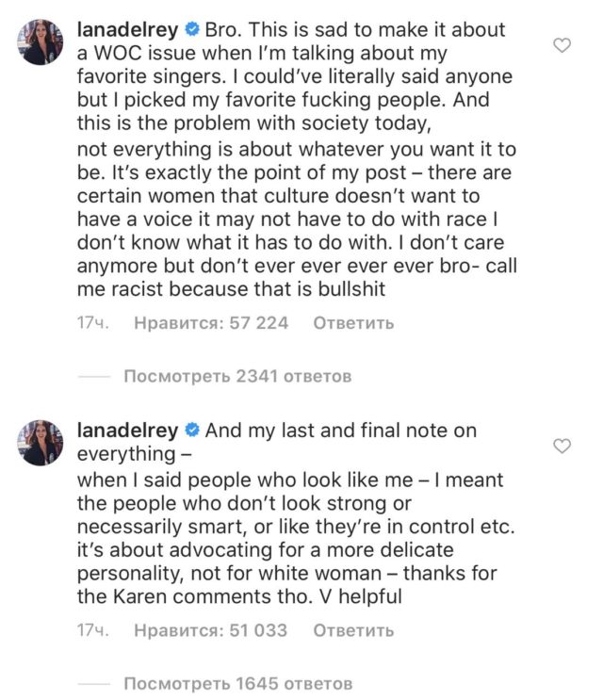This screenshot has height=700, width=603.
Task: Click the "17ч." timestamp under the first comment
Action: (93, 324)
